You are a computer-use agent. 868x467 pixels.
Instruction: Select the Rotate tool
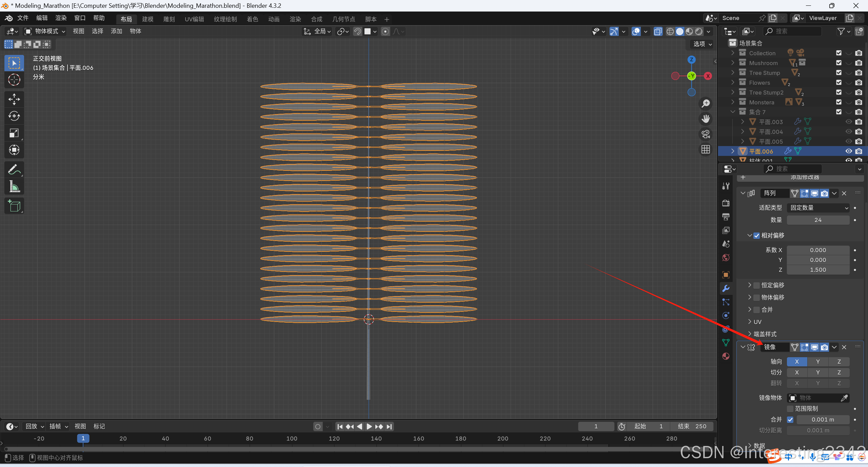14,116
